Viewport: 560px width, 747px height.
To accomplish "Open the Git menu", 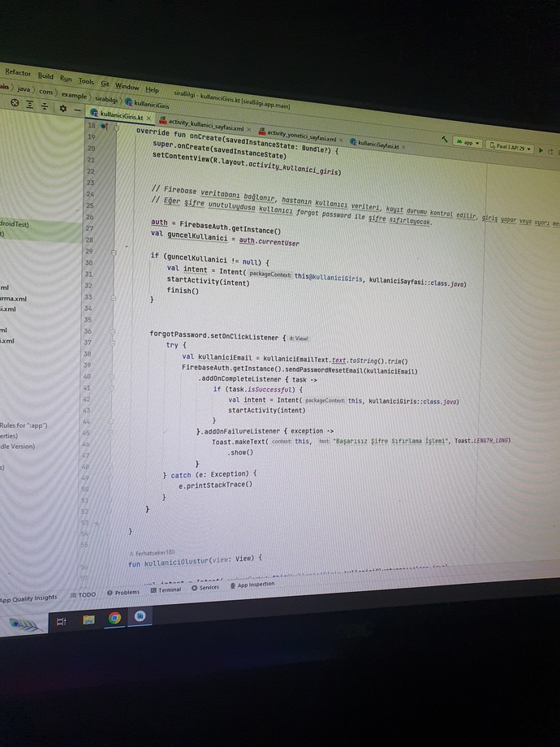I will (105, 84).
